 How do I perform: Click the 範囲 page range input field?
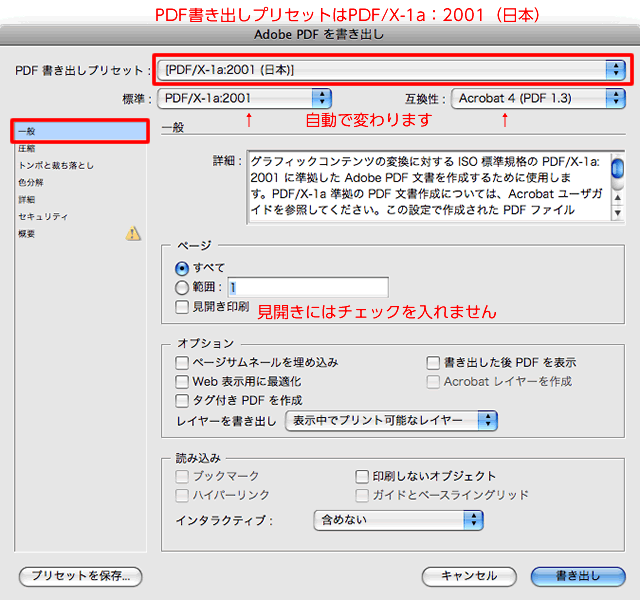pyautogui.click(x=308, y=287)
